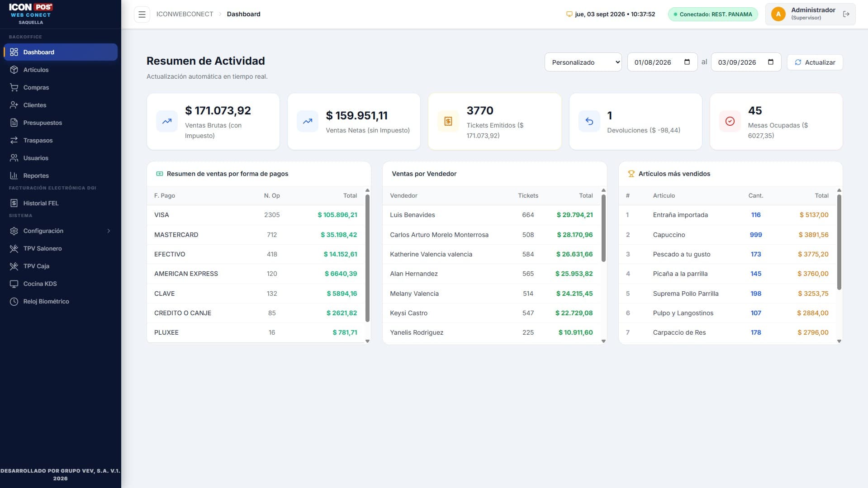Click the start date field 01/08/2026
Viewport: 868px width, 488px height.
(662, 62)
